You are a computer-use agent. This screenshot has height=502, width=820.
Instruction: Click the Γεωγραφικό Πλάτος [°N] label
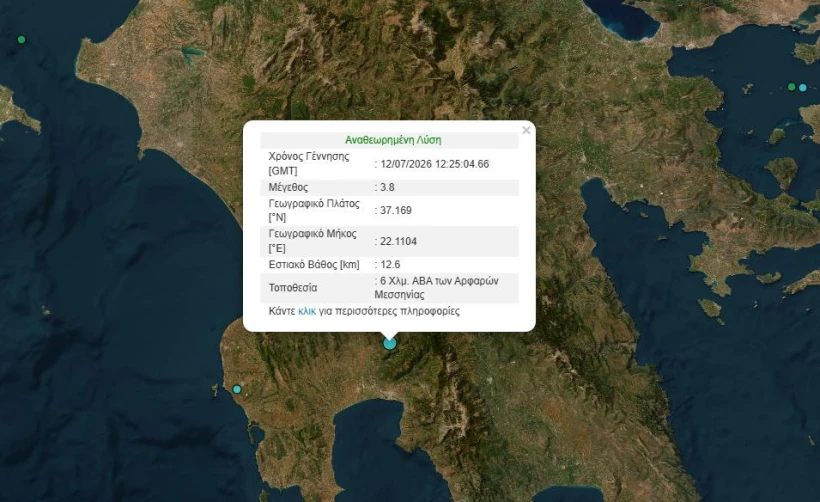314,210
